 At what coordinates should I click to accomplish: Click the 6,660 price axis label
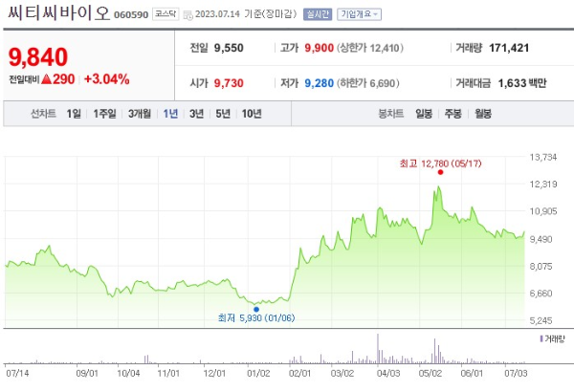541,294
